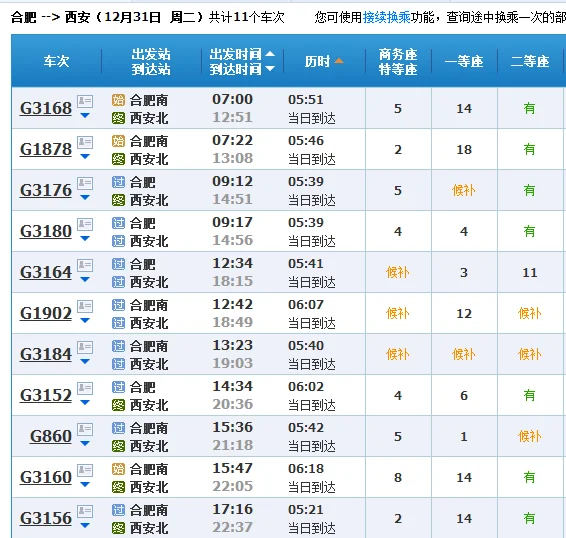Click the terminal badge beside 西安北 for G3156

tap(118, 528)
